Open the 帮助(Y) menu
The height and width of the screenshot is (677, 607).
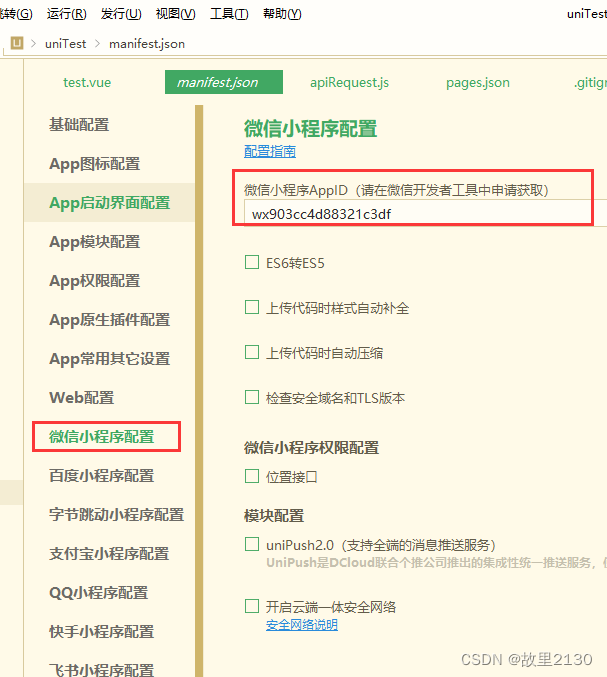pos(282,14)
